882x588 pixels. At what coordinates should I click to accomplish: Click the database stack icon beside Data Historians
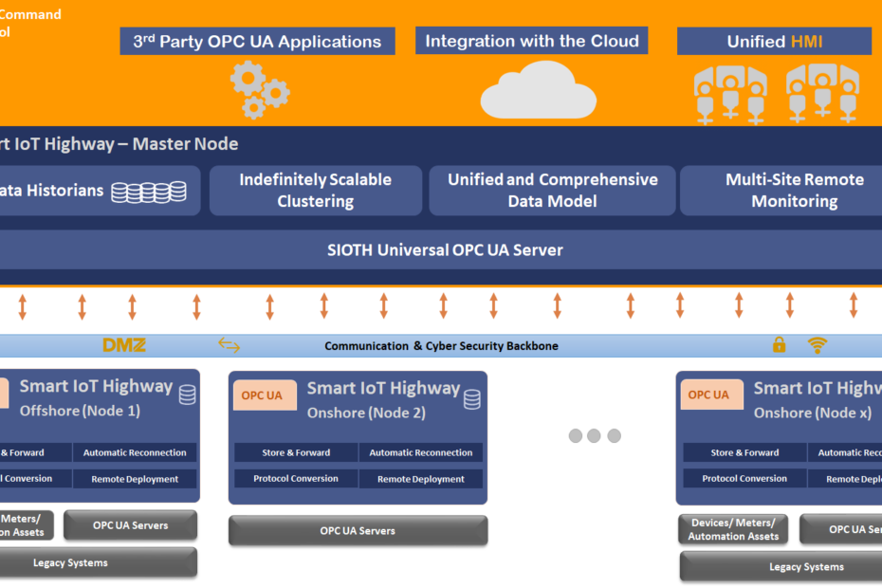pyautogui.click(x=149, y=192)
